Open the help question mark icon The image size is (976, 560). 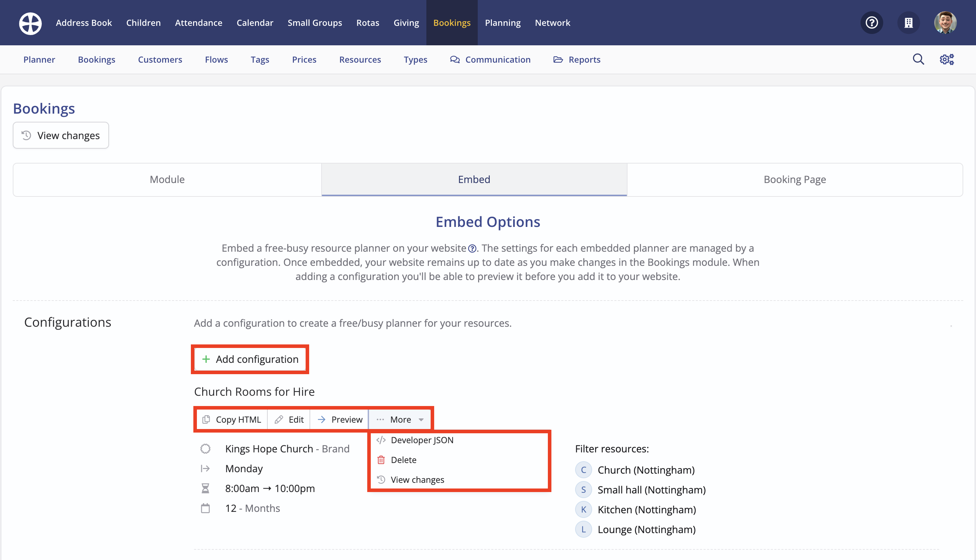pyautogui.click(x=872, y=23)
